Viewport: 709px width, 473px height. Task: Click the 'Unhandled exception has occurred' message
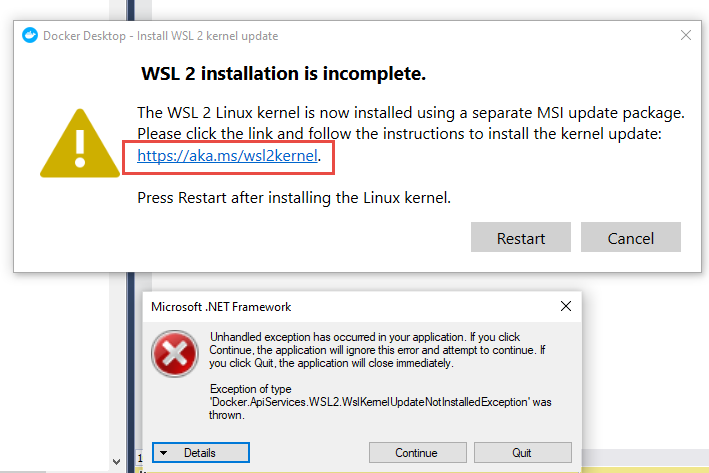pyautogui.click(x=378, y=350)
